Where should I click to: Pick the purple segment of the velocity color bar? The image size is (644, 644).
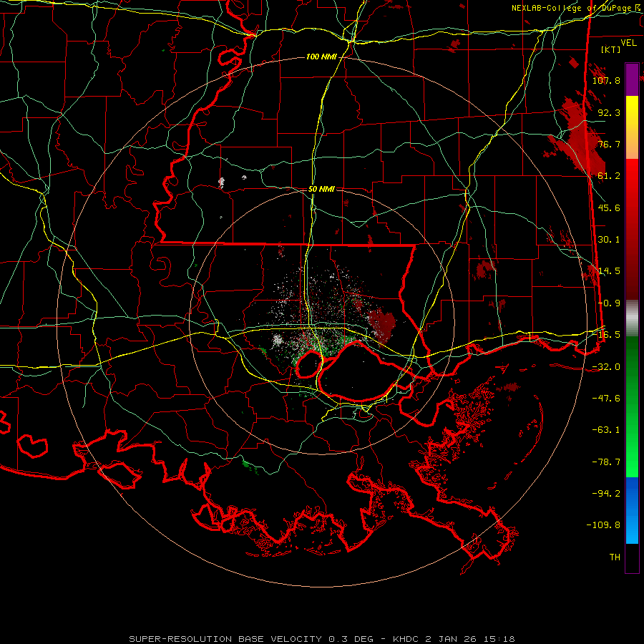click(x=632, y=79)
